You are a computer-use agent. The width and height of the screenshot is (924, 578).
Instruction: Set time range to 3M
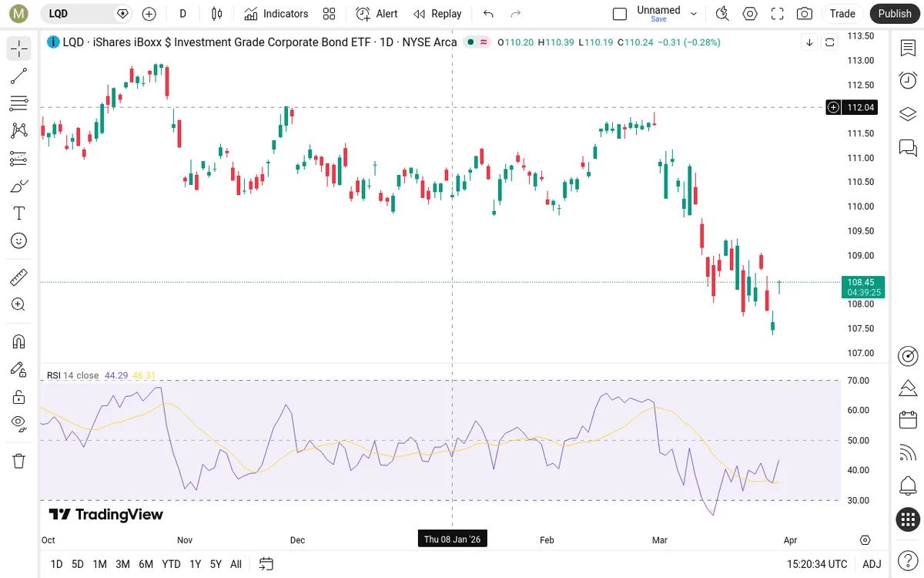[122, 564]
